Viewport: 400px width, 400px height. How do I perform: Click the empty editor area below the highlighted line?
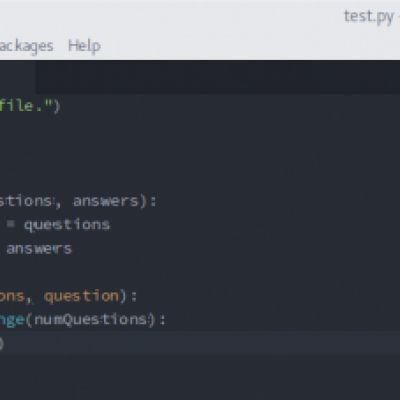tap(200, 378)
